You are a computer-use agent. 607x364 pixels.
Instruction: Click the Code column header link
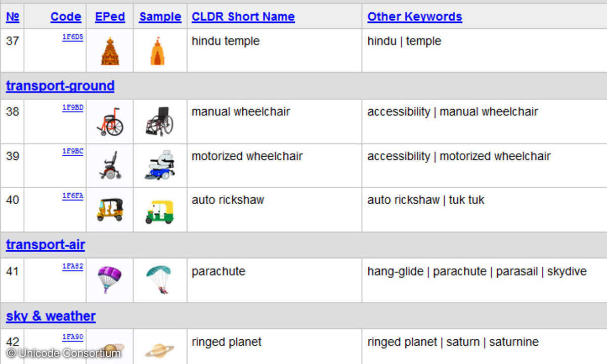click(x=66, y=17)
